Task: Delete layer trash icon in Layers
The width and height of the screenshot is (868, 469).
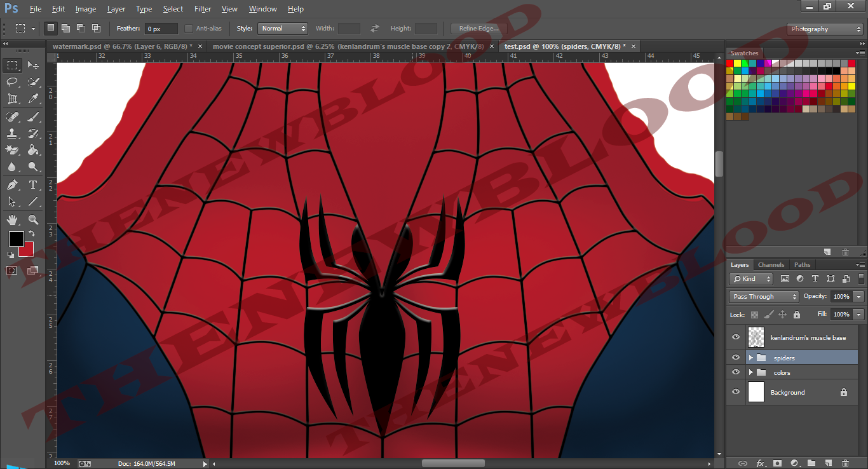Action: (845, 463)
